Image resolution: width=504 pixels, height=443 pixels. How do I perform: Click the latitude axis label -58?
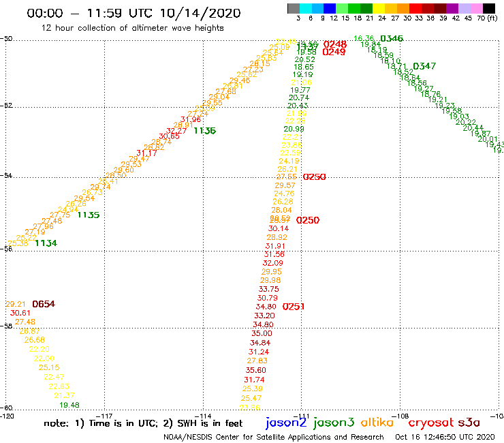6,326
